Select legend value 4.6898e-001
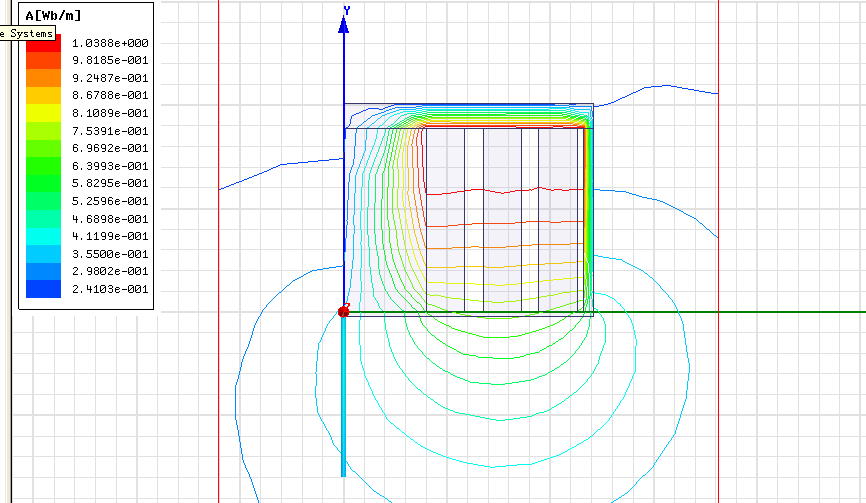This screenshot has height=503, width=866. click(x=110, y=219)
